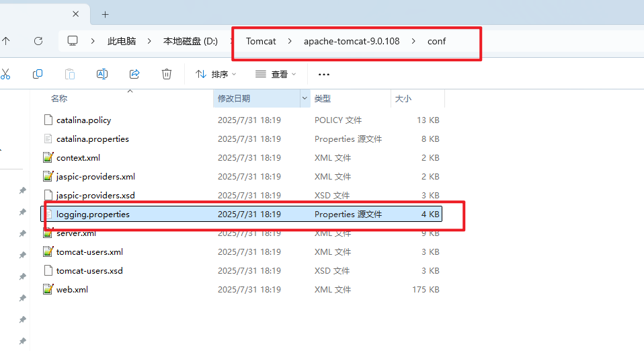
Task: Cut the selected file
Action: pyautogui.click(x=5, y=74)
